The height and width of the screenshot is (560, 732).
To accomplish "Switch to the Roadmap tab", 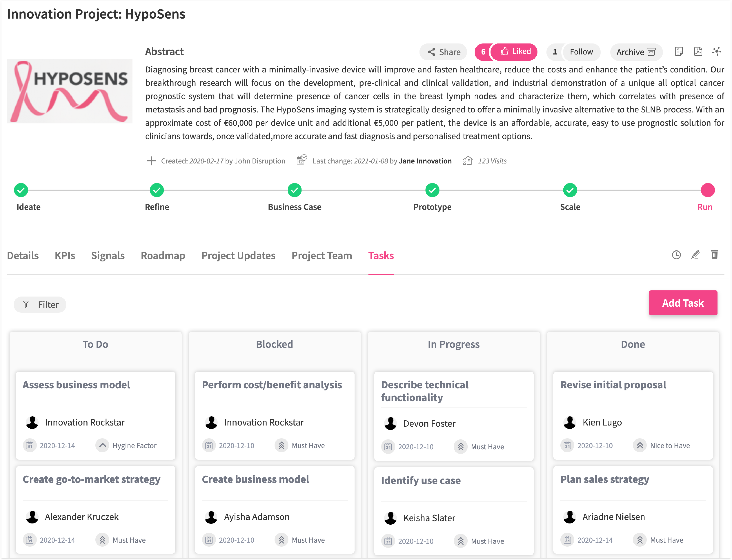I will [x=163, y=256].
